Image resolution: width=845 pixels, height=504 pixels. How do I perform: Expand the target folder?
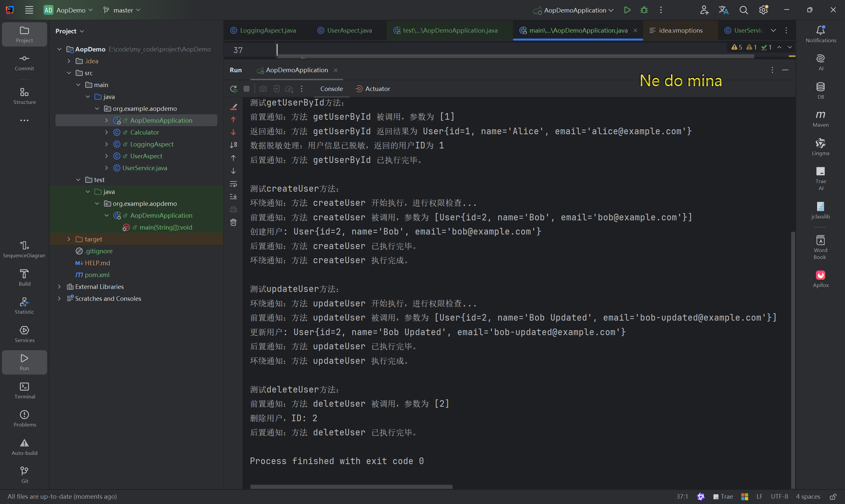click(x=69, y=239)
